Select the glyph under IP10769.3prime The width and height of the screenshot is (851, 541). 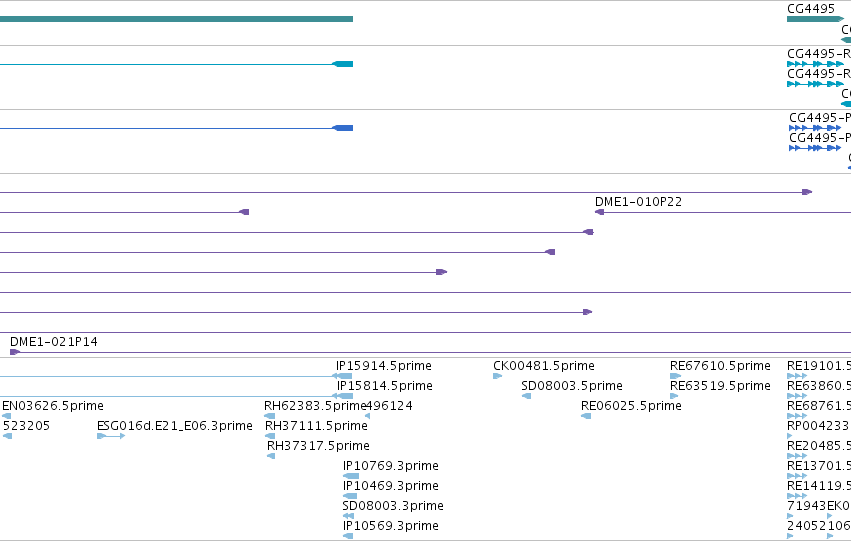tap(351, 476)
